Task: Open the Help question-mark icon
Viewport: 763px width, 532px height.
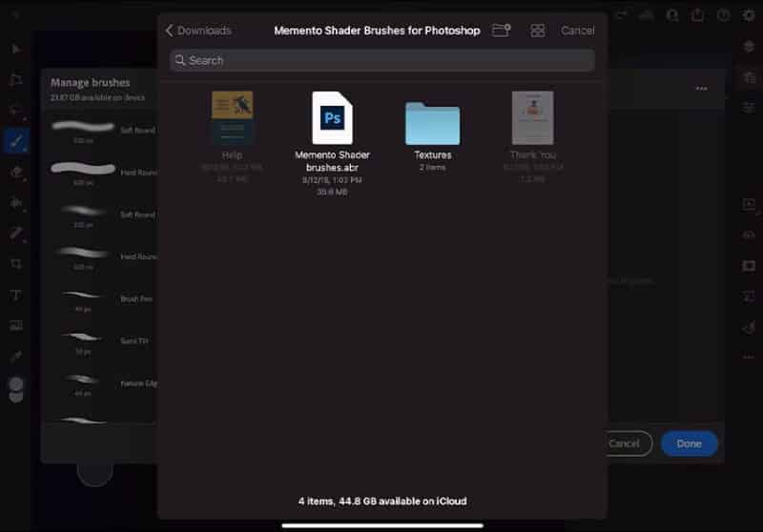Action: pyautogui.click(x=724, y=15)
